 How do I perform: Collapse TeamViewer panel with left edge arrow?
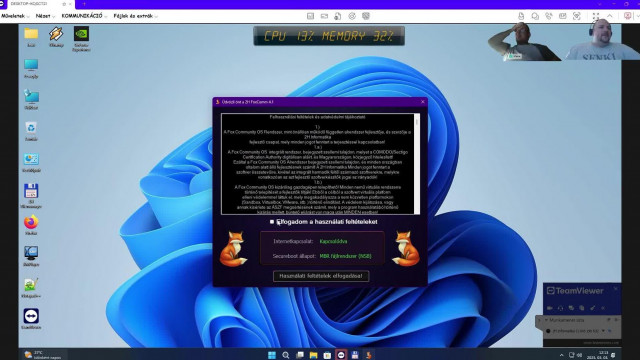pyautogui.click(x=539, y=320)
